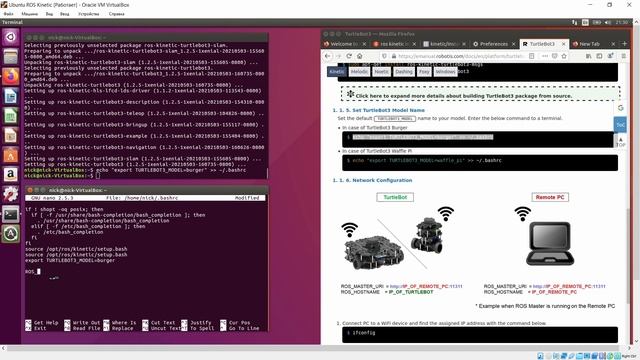Screen dimensions: 640x360
Task: Open LibreOffice Impress from the launcher
Action: point(11,136)
